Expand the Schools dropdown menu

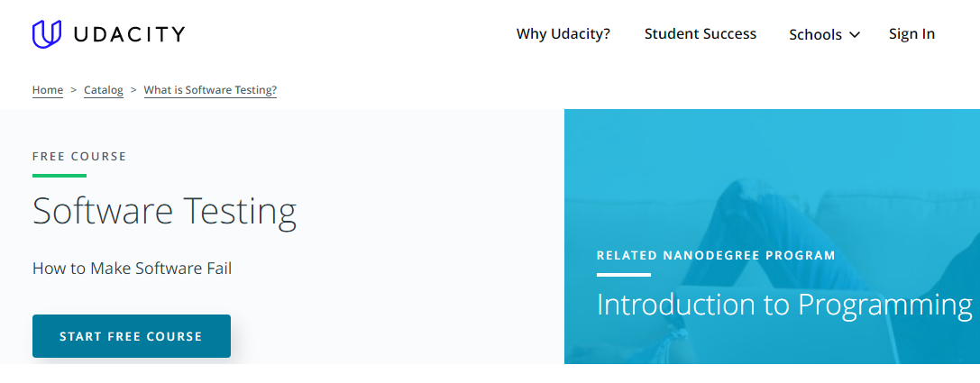point(815,35)
